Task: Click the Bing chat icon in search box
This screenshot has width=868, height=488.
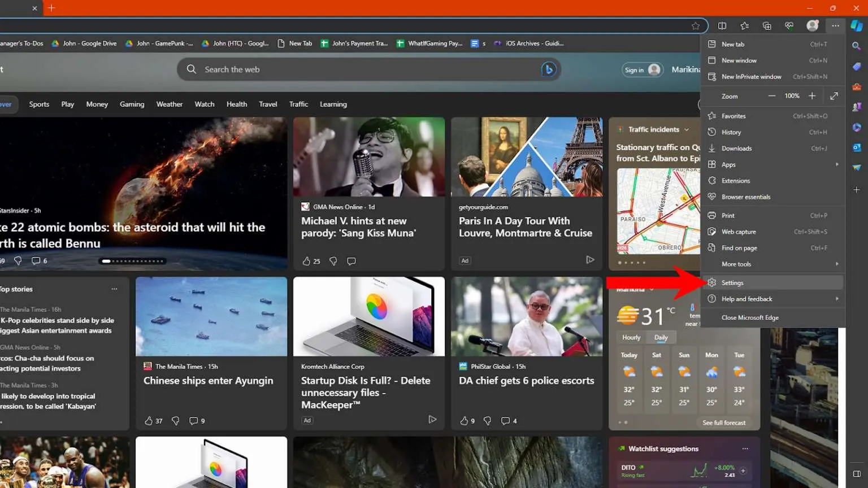Action: pyautogui.click(x=548, y=69)
